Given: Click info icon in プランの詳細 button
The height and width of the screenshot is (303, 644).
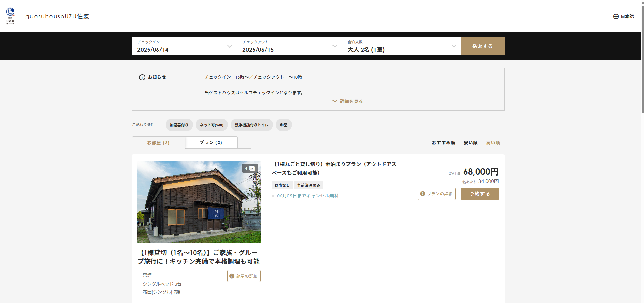Looking at the screenshot, I should click(x=423, y=194).
